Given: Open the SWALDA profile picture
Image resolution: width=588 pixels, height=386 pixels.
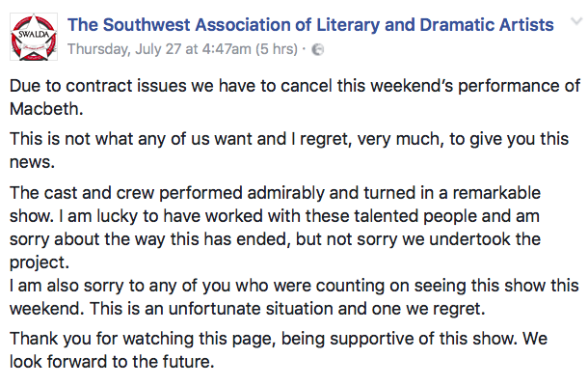Looking at the screenshot, I should pos(34,37).
